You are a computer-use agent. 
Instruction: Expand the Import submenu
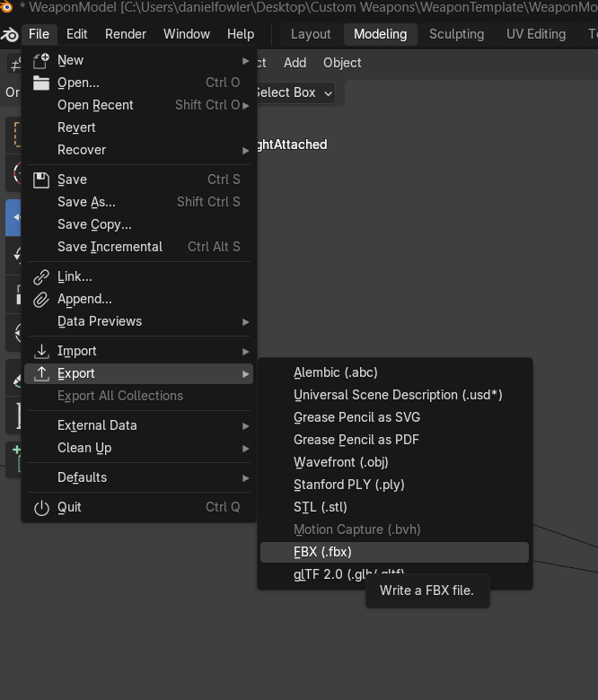tap(139, 351)
